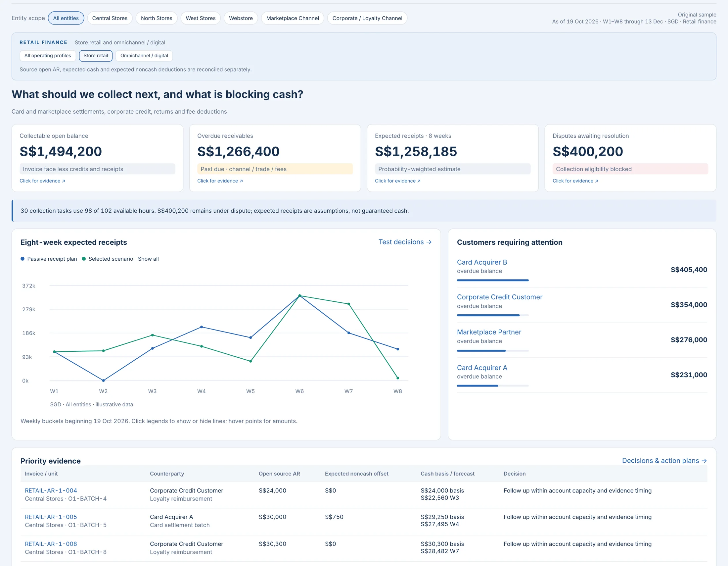Filter by Central Stores entity
Image resolution: width=728 pixels, height=566 pixels.
click(x=110, y=18)
